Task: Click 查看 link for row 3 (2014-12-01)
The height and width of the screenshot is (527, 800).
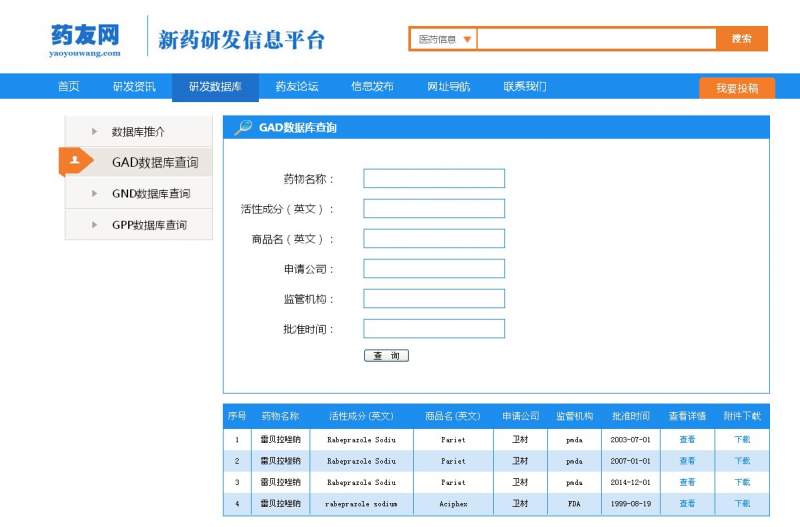Action: pyautogui.click(x=687, y=482)
